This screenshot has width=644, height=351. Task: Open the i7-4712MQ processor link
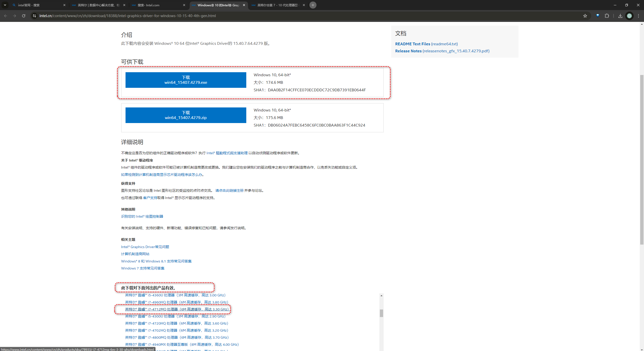[177, 309]
